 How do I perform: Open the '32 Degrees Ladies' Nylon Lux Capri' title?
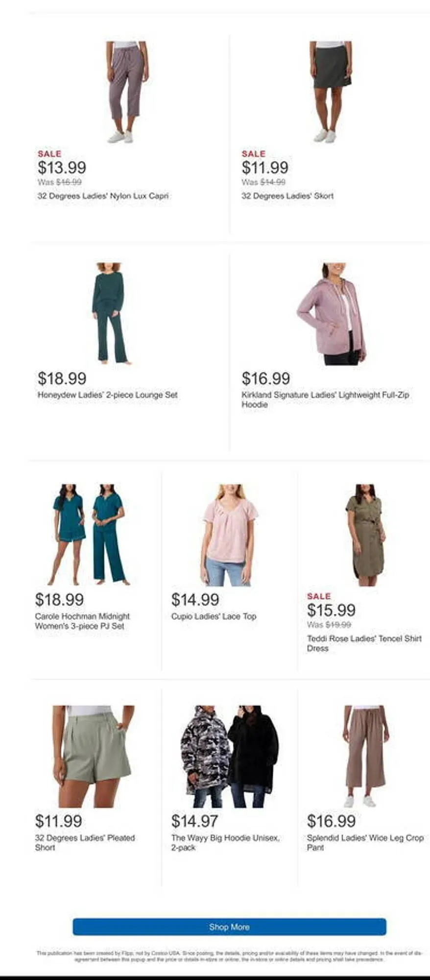pos(103,196)
